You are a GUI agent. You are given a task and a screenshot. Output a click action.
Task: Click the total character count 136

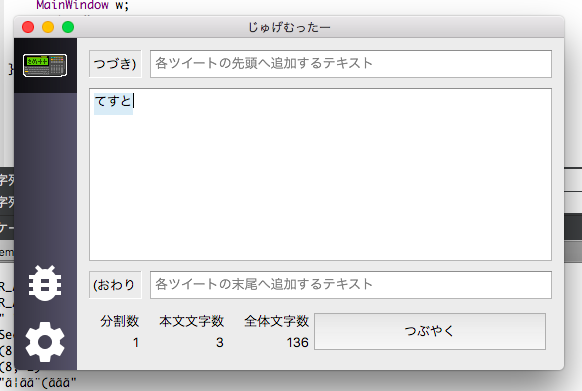pyautogui.click(x=297, y=342)
